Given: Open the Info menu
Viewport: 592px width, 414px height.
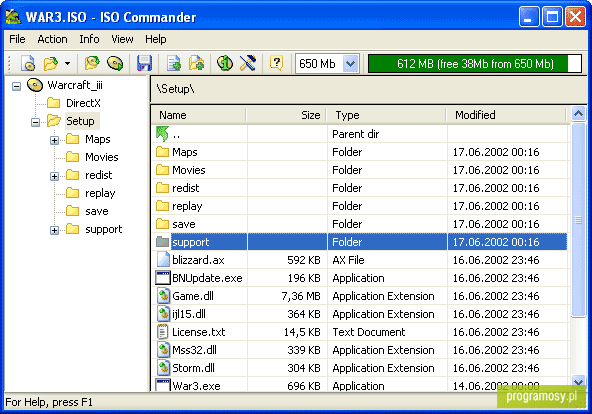Looking at the screenshot, I should (89, 39).
